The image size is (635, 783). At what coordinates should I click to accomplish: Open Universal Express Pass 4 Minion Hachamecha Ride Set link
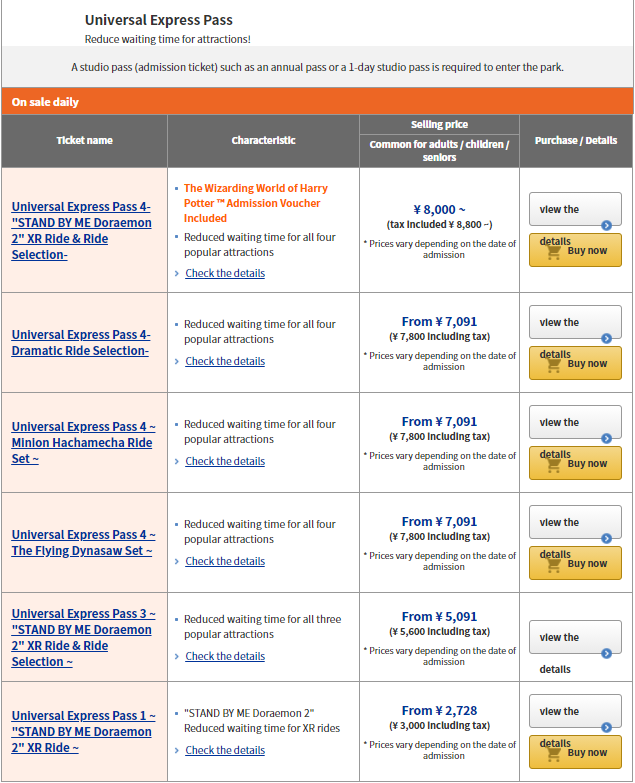(x=83, y=442)
